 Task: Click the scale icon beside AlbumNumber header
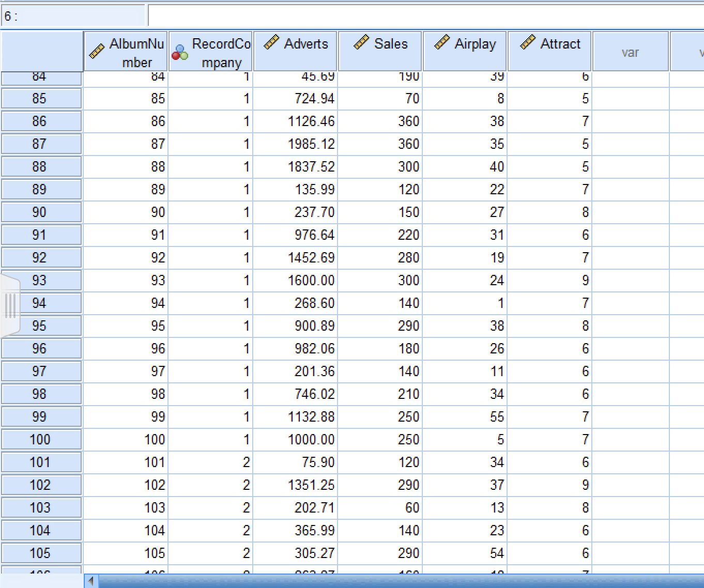point(97,51)
